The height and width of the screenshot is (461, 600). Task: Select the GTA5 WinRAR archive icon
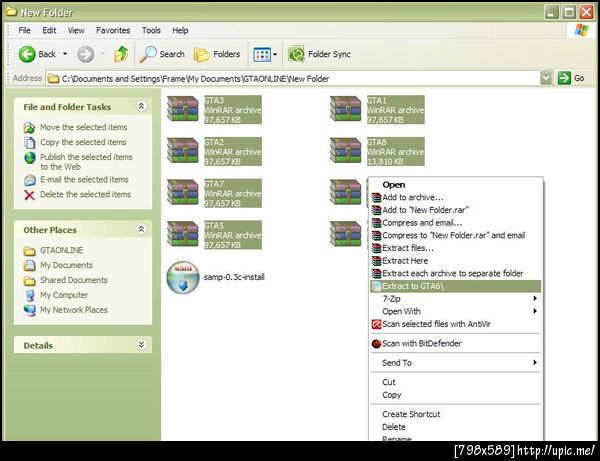[183, 234]
